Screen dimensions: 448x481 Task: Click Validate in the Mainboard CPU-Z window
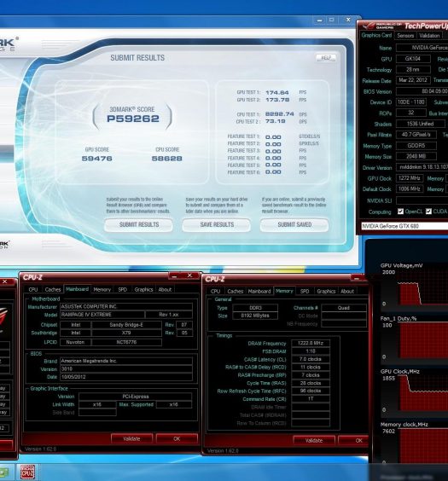(131, 438)
